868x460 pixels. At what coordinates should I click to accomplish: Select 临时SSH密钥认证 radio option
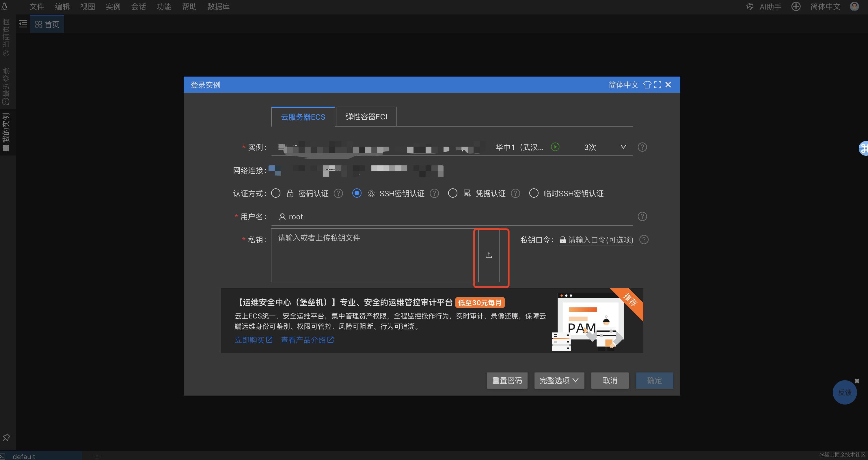click(534, 193)
